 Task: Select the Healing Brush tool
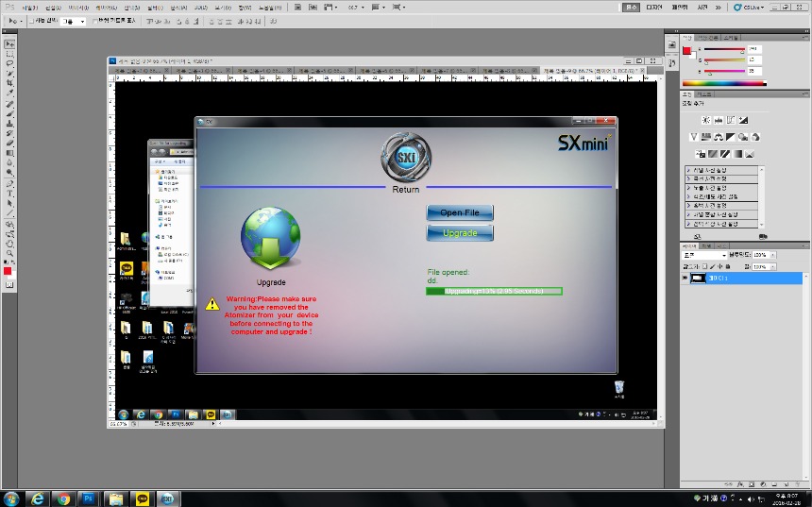(x=9, y=105)
